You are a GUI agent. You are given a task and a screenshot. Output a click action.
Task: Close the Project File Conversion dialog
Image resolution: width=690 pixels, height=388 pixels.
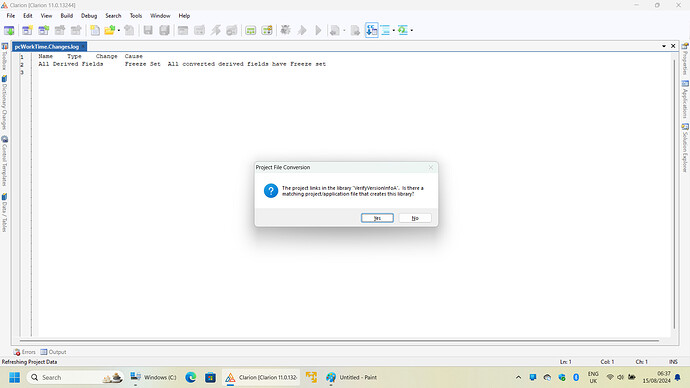point(431,167)
